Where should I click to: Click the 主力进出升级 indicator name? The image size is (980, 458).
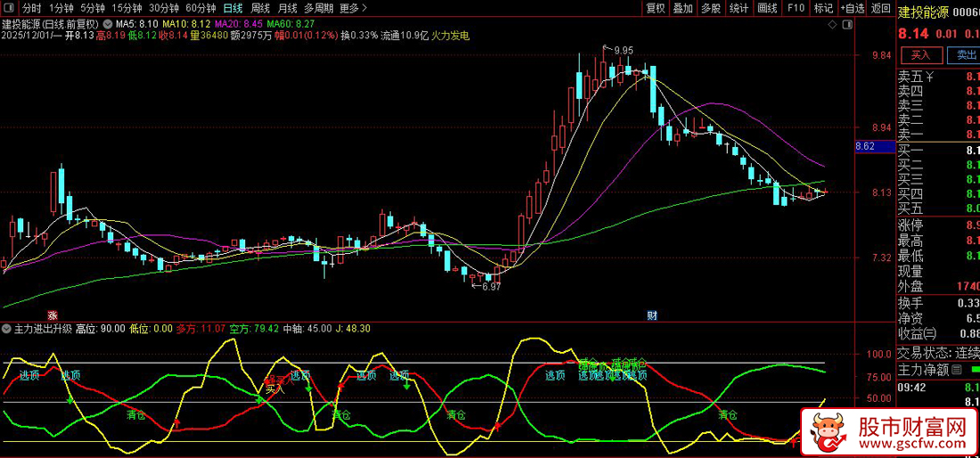pyautogui.click(x=43, y=328)
